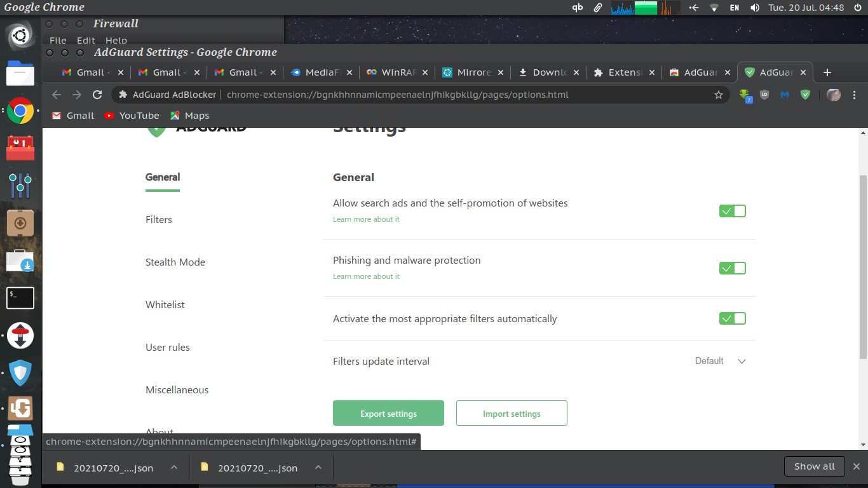Open the Whitelist section
The height and width of the screenshot is (488, 868).
(165, 305)
